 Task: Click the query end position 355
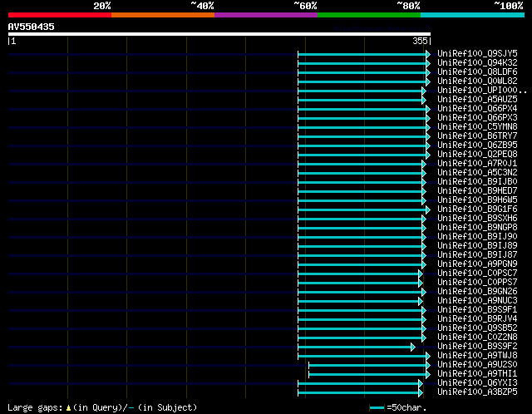(x=420, y=41)
